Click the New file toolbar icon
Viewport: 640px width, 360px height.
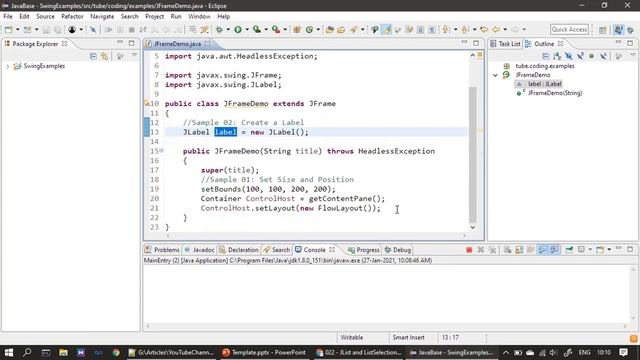point(8,29)
